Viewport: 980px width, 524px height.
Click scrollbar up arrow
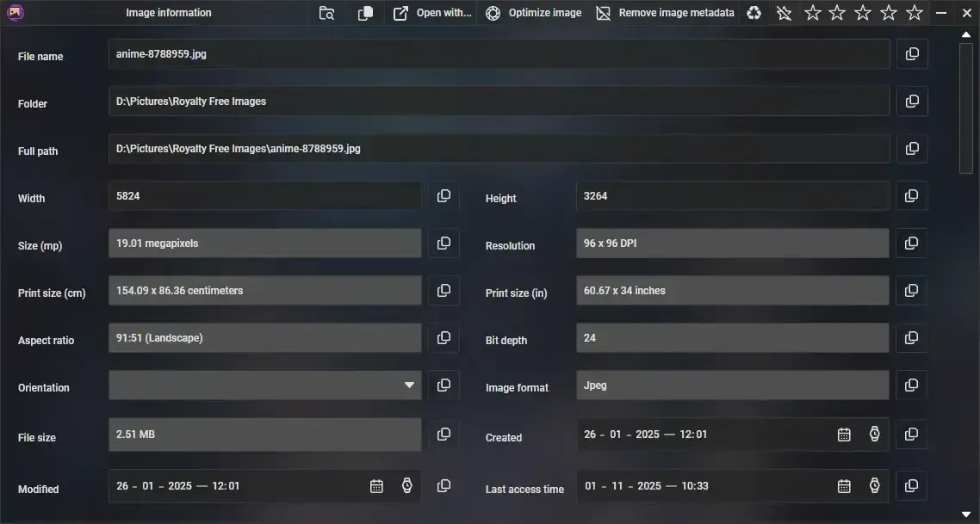(x=966, y=34)
